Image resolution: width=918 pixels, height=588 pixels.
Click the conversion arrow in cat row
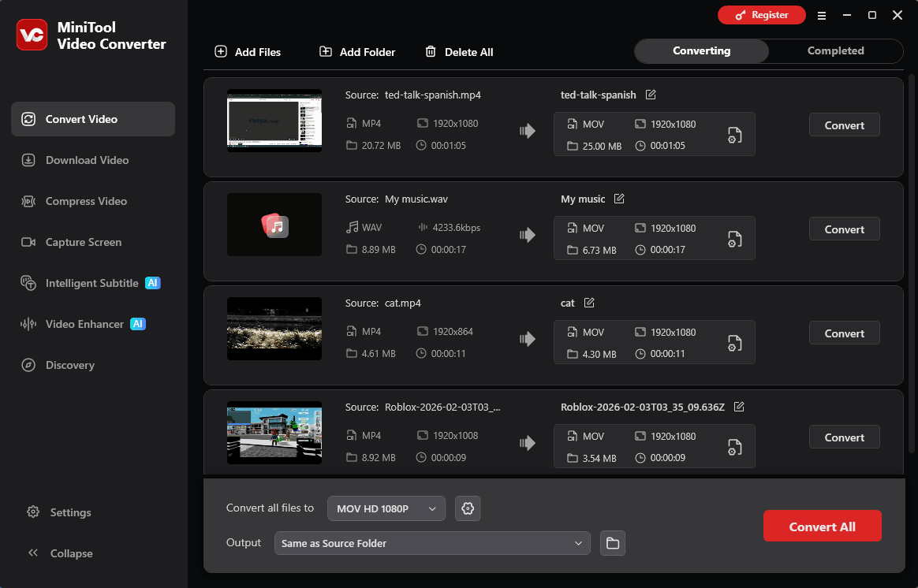tap(528, 339)
